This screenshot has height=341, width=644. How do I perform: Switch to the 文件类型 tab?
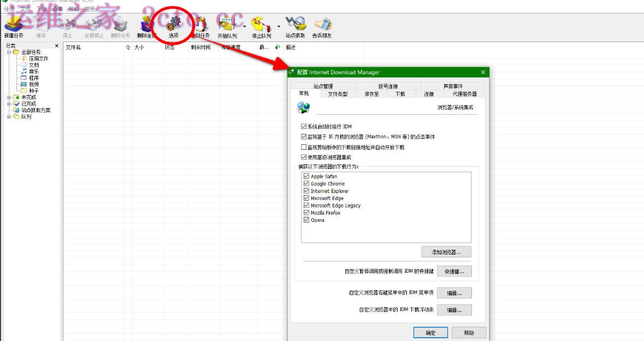point(338,94)
